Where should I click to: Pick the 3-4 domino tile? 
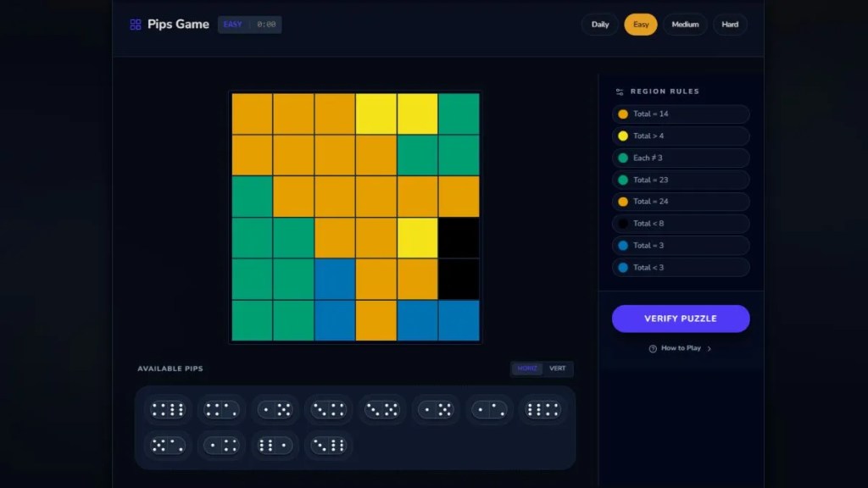(328, 410)
